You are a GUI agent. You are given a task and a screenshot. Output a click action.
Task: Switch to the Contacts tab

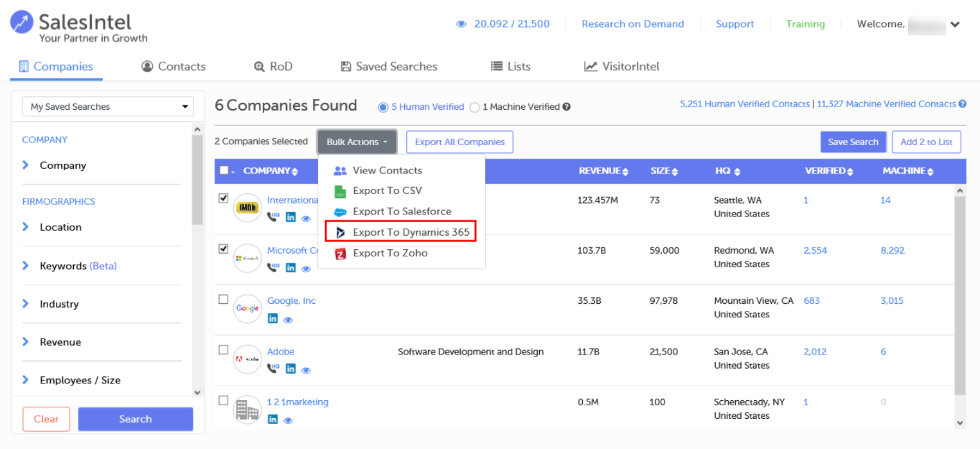click(x=174, y=66)
